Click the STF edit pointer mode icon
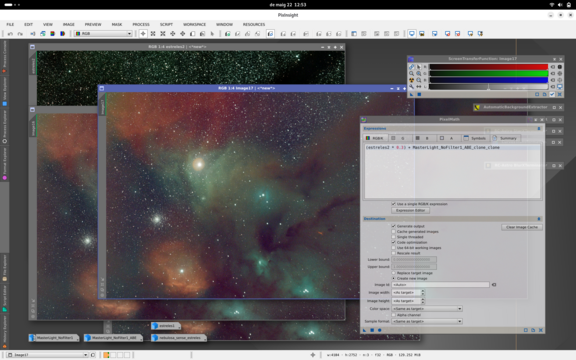 click(x=418, y=67)
